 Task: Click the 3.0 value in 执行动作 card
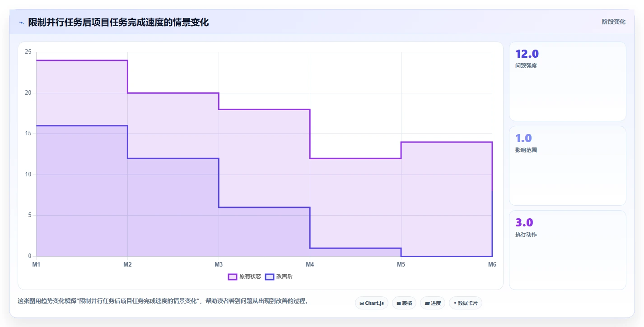click(x=524, y=222)
